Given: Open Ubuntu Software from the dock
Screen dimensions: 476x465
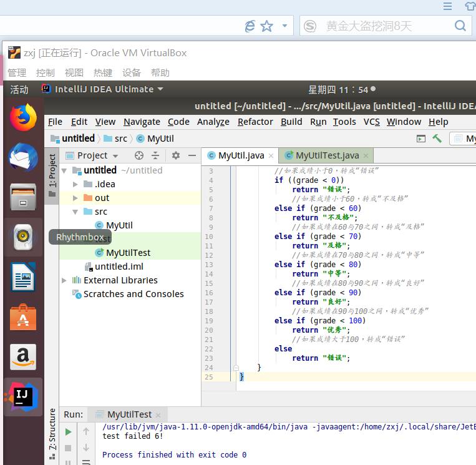Looking at the screenshot, I should 23,318.
